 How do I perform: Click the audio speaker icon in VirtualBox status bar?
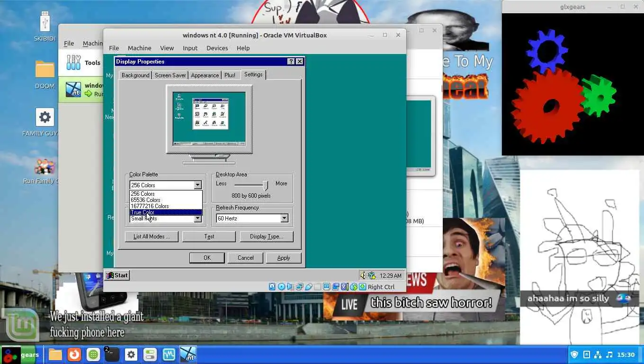(x=290, y=287)
